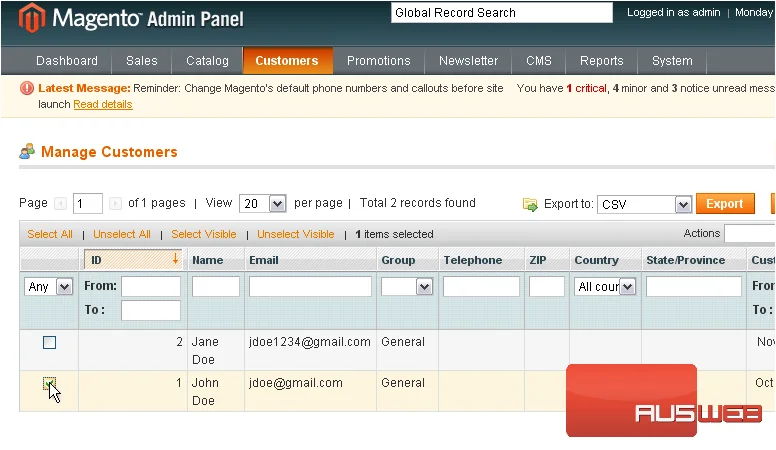Sort by the Email column header
Screen dimensions: 776x450
click(x=264, y=260)
